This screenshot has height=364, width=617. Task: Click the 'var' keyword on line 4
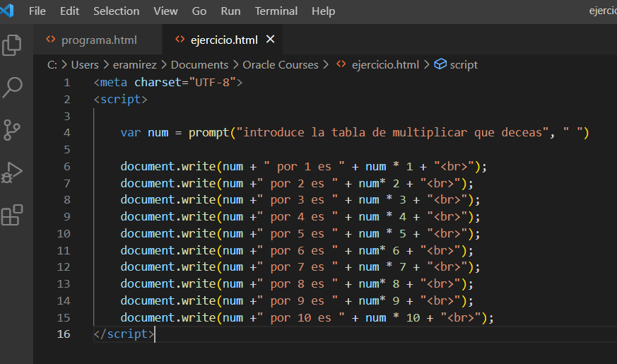(131, 133)
